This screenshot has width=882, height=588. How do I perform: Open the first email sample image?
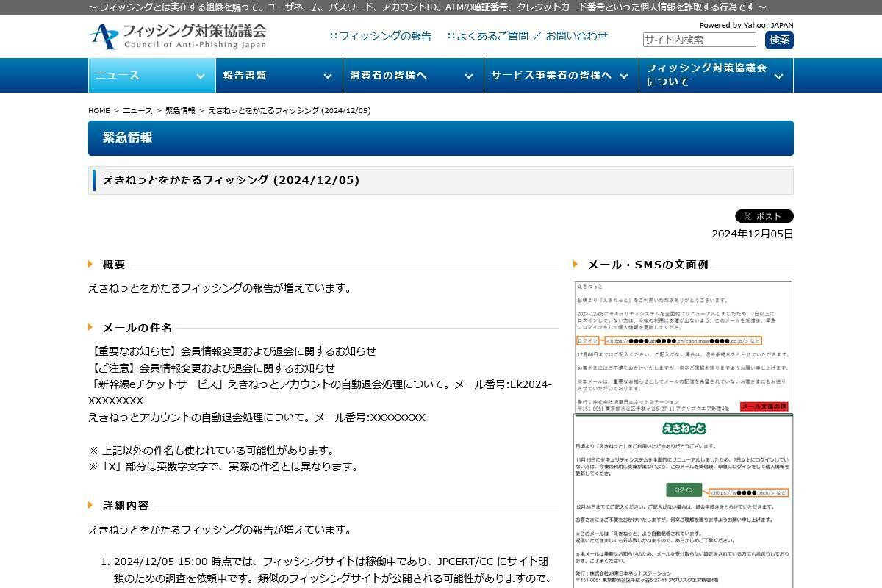coord(684,347)
